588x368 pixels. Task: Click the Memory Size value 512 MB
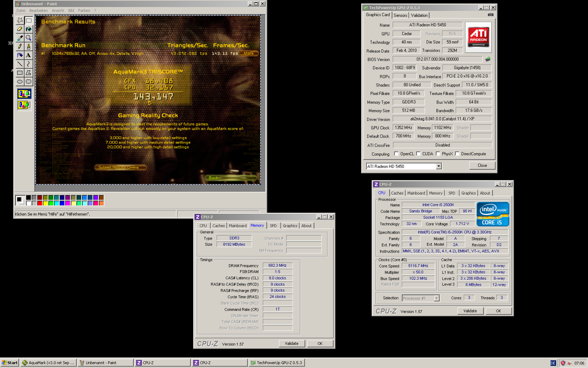pos(409,110)
